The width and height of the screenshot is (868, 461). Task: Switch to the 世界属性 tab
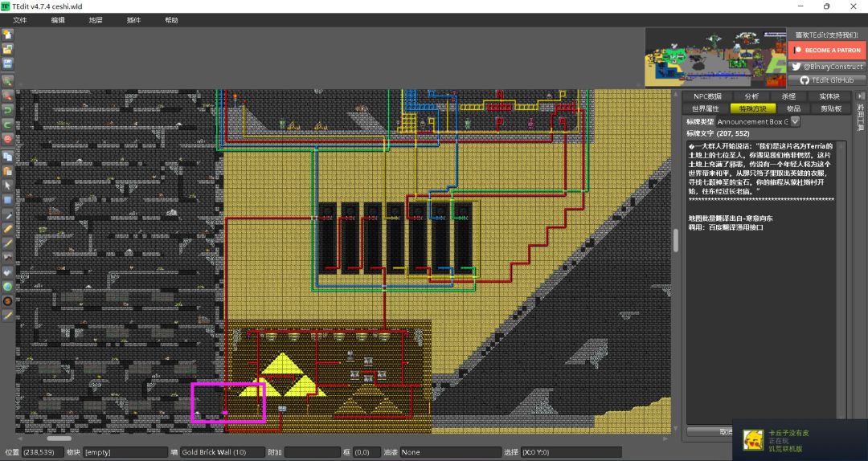pos(706,108)
